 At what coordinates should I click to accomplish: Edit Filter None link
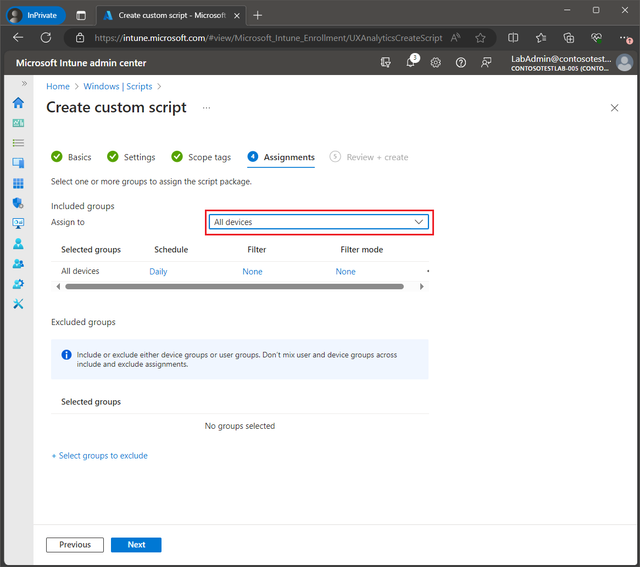pos(252,271)
